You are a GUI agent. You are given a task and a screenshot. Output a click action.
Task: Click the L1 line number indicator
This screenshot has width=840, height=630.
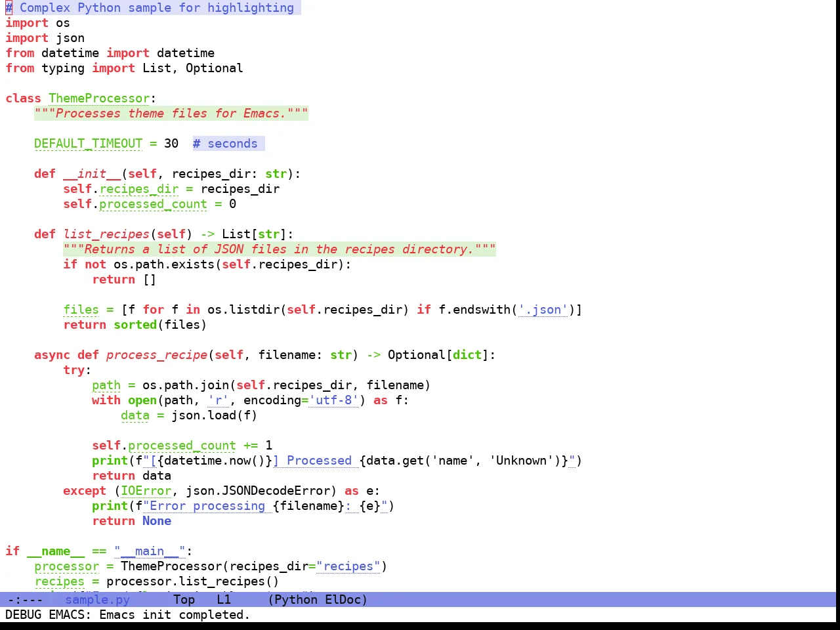[224, 599]
